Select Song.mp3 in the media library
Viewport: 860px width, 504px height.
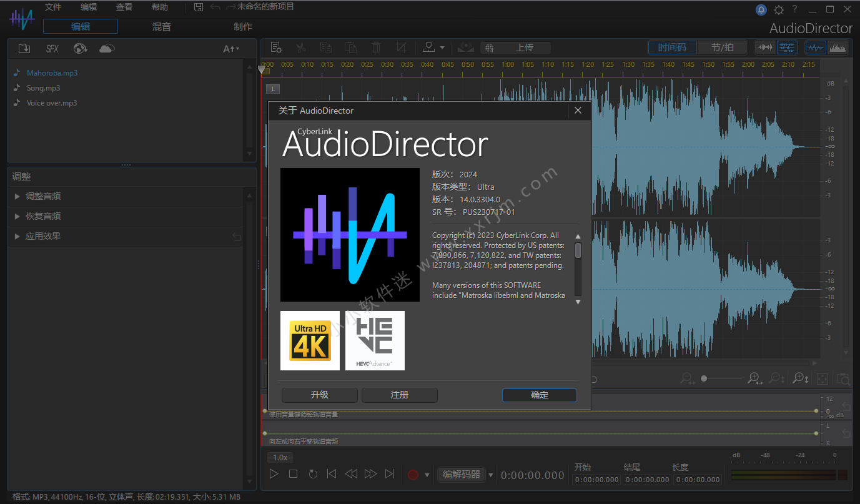click(x=43, y=88)
